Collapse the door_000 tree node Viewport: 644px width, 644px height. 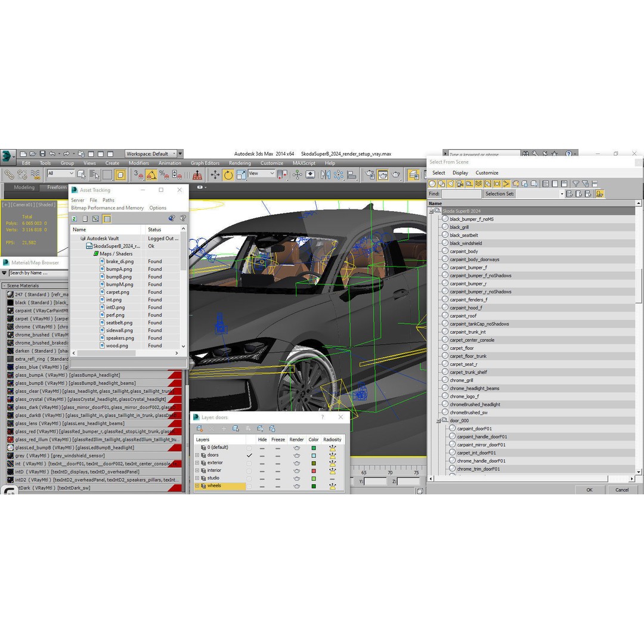438,420
